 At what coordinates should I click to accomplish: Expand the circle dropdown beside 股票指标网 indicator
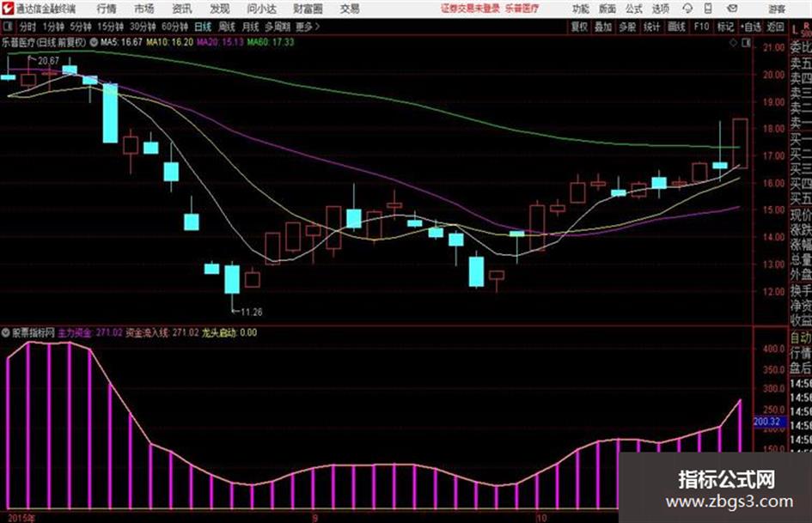6,332
